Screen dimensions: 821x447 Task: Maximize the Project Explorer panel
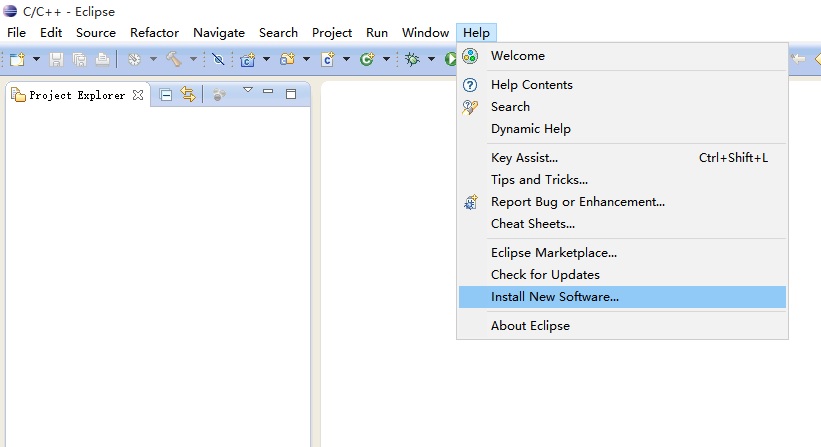point(291,94)
